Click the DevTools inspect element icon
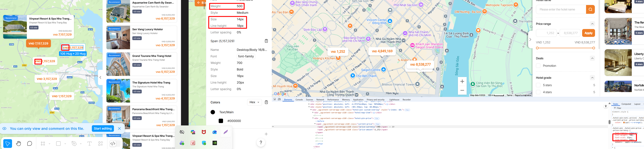Screen dimensions: 644x149 coord(274,99)
